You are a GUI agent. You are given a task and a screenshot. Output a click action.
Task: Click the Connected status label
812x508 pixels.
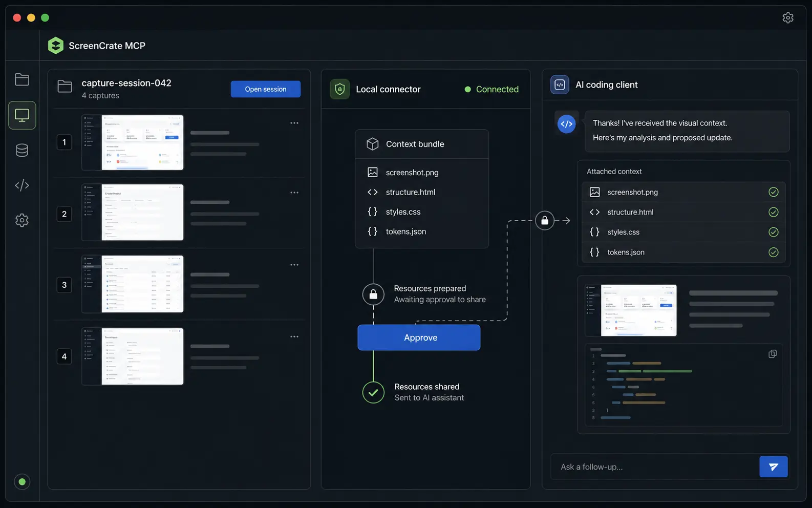(497, 89)
